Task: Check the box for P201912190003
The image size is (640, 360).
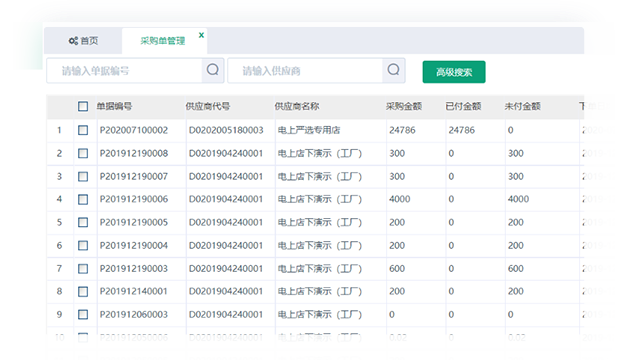Action: tap(83, 269)
